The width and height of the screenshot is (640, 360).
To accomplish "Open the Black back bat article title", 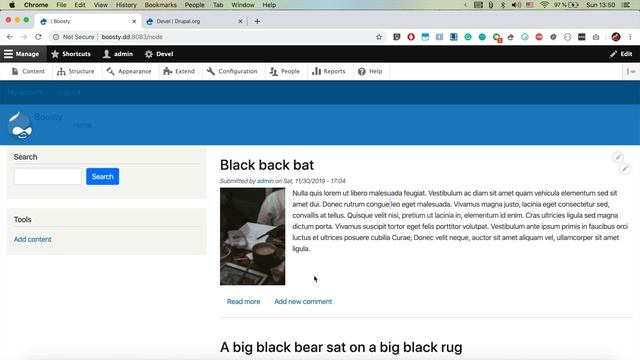I will click(x=267, y=165).
